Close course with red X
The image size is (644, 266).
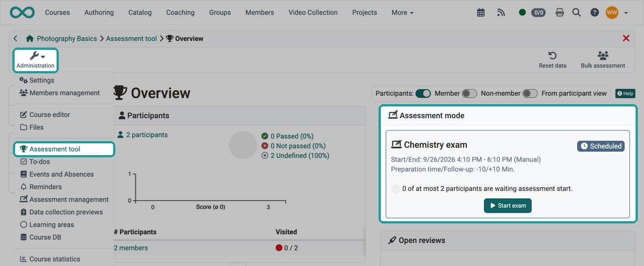626,38
